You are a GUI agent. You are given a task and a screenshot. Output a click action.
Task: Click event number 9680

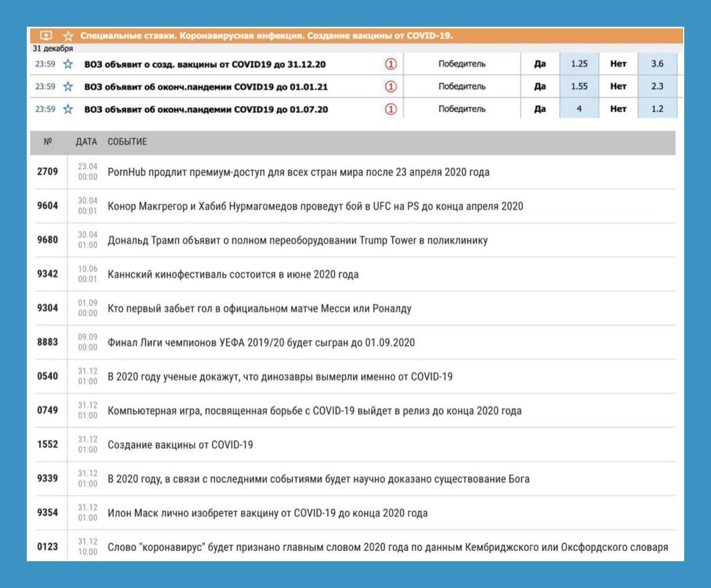pyautogui.click(x=48, y=240)
